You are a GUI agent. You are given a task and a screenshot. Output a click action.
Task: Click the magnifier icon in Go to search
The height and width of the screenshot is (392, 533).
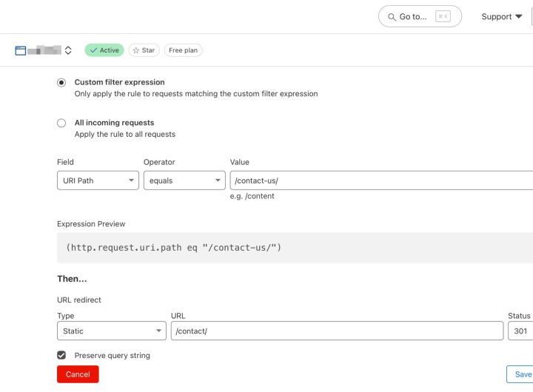(x=392, y=16)
